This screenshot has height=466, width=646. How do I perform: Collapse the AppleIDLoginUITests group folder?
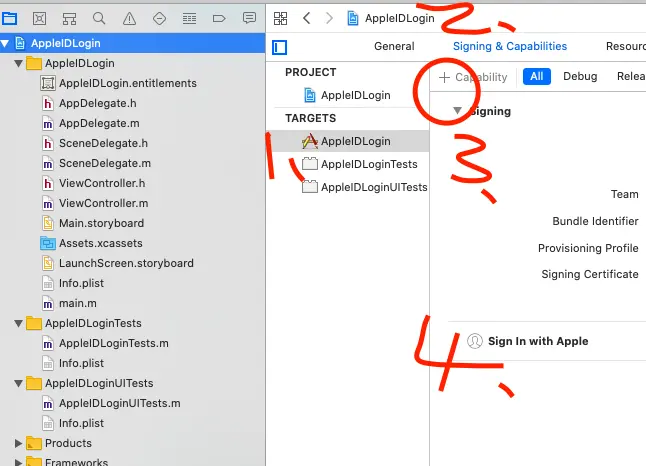click(x=19, y=384)
